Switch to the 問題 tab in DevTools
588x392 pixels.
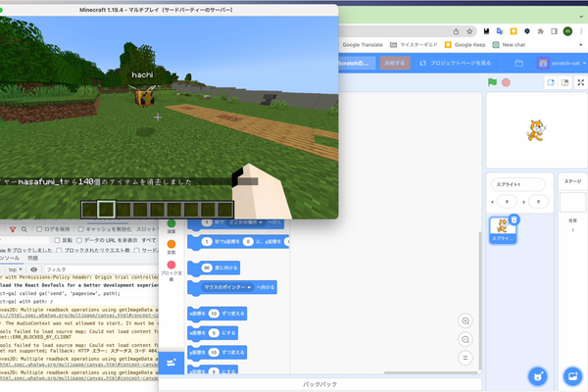[32, 258]
